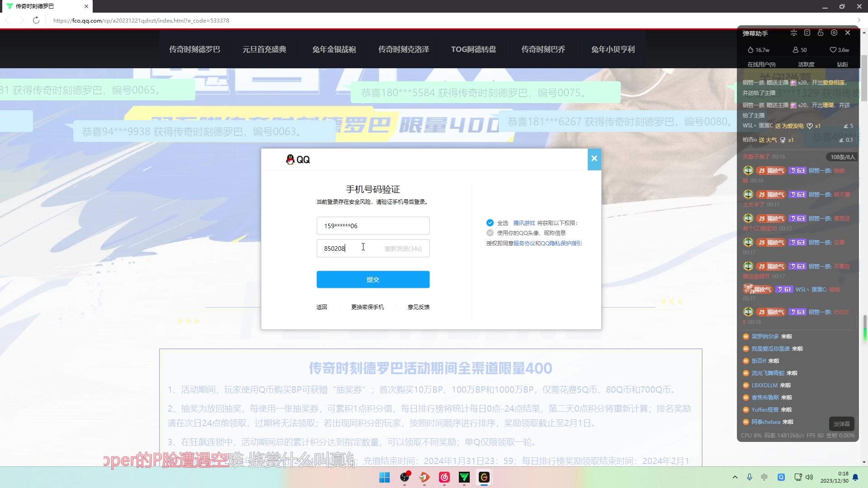
Task: Close the QQ phone verification dialog
Action: (x=594, y=159)
